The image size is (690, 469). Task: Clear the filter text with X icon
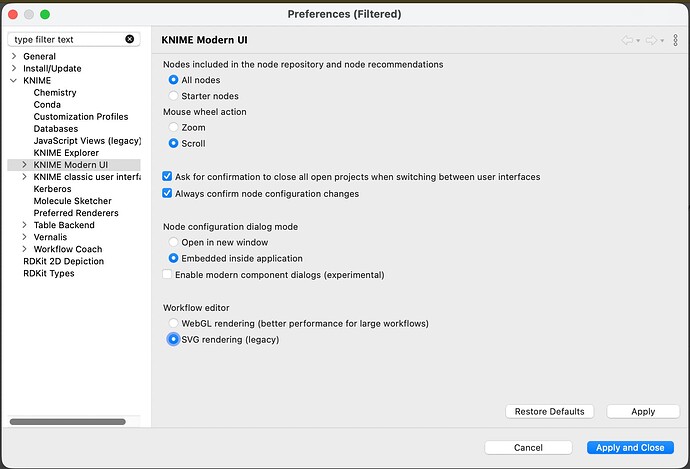[130, 40]
